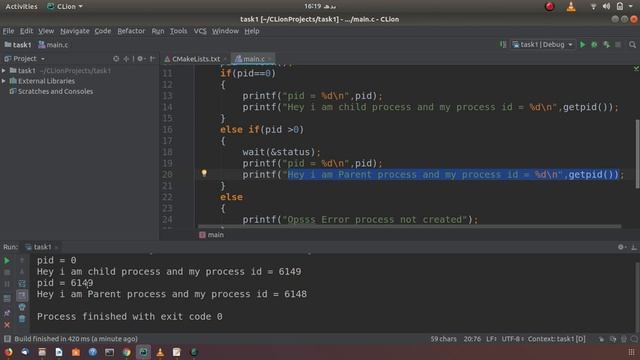Select the task1 tab in Run panel
Screen dimensions: 640x360
coord(42,247)
